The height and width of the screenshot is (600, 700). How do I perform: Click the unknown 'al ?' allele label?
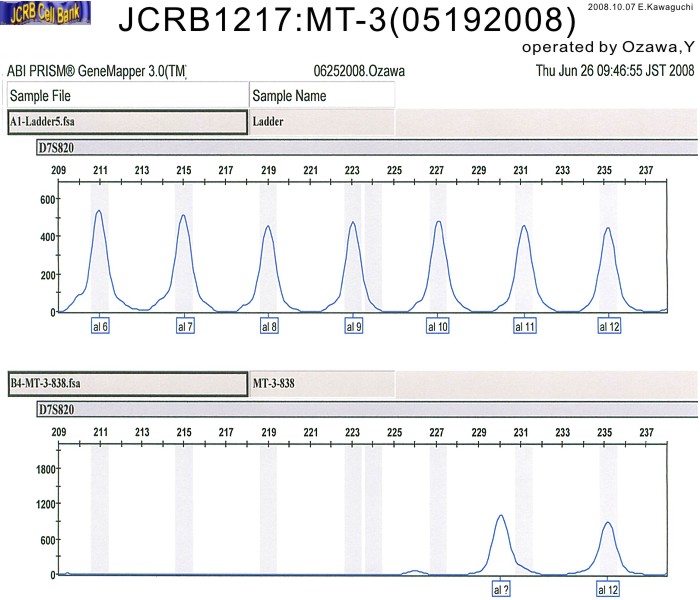(501, 589)
